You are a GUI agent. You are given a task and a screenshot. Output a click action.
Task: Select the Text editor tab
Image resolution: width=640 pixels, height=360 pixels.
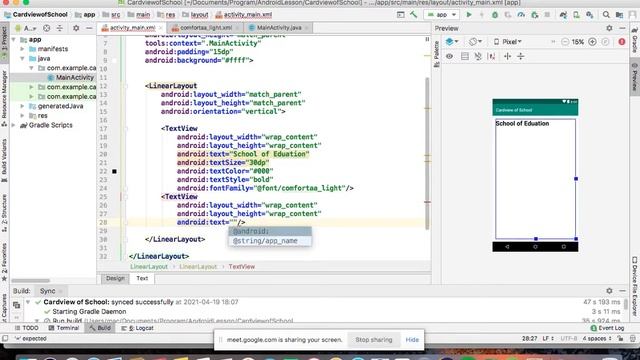click(x=142, y=278)
